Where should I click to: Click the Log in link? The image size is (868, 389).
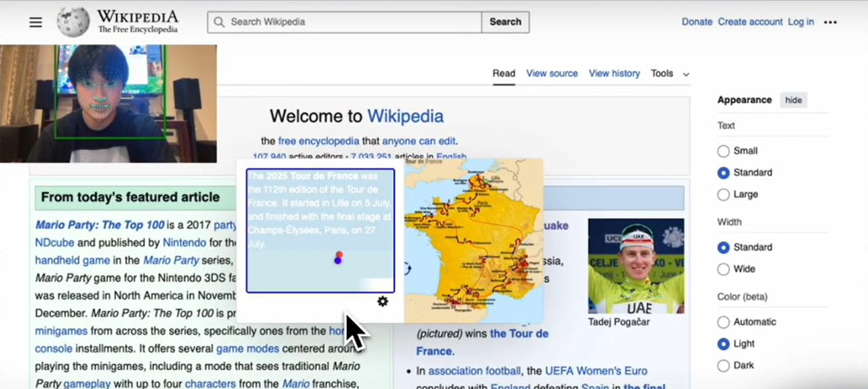pos(801,22)
